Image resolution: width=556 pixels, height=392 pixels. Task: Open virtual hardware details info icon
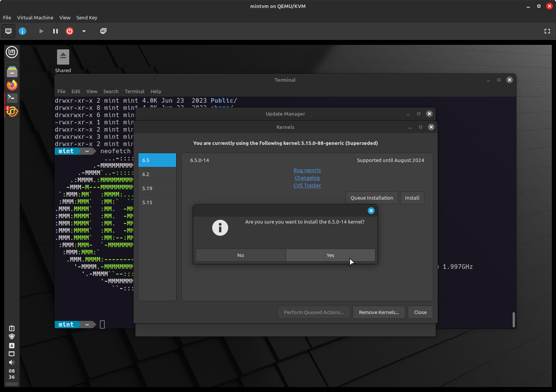tap(22, 31)
